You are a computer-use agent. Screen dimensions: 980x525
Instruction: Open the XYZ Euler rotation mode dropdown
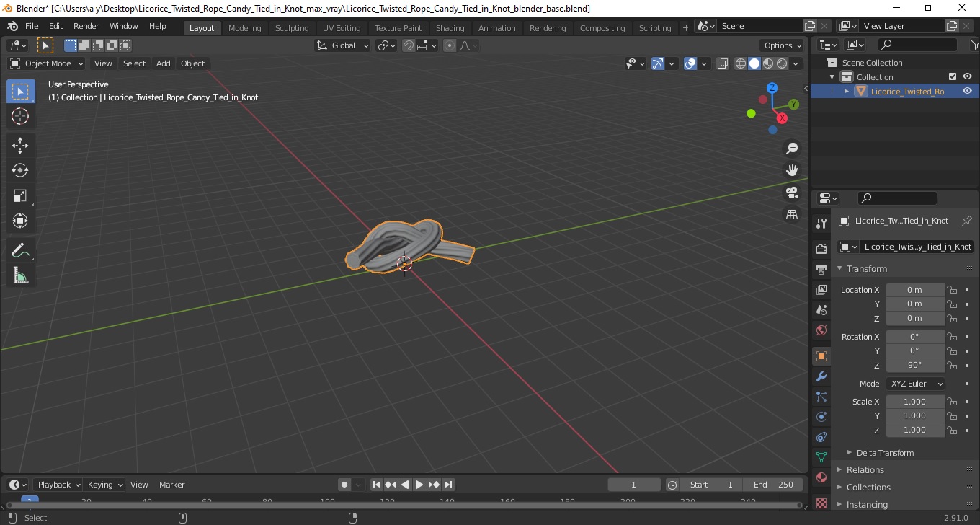[915, 384]
